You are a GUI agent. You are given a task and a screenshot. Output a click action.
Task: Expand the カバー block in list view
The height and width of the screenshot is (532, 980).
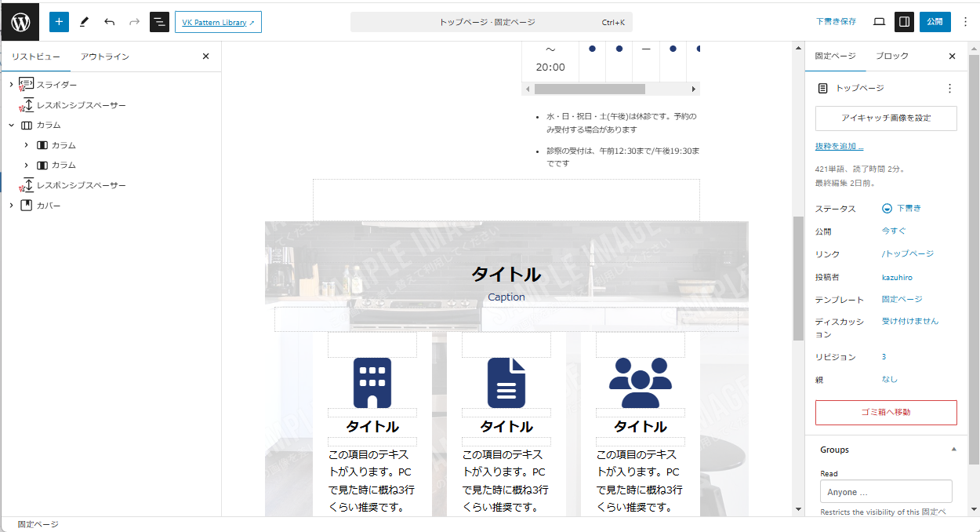11,206
